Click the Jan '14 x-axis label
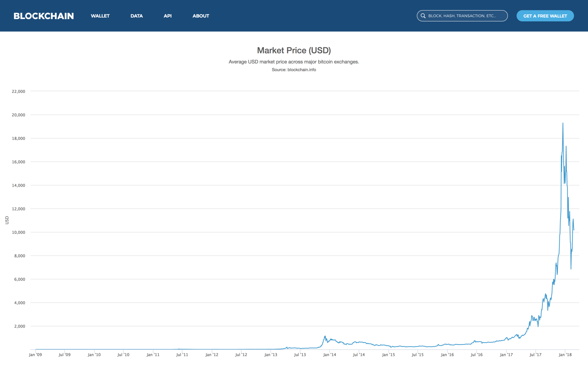The image size is (588, 368). [329, 355]
